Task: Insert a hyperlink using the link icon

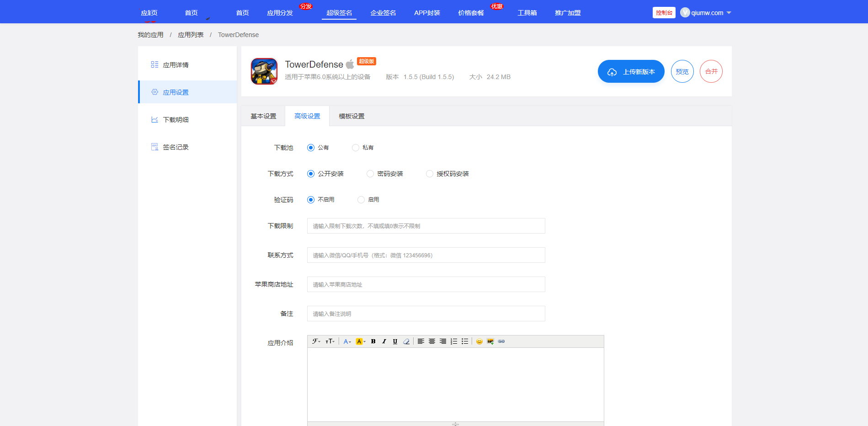Action: click(501, 341)
